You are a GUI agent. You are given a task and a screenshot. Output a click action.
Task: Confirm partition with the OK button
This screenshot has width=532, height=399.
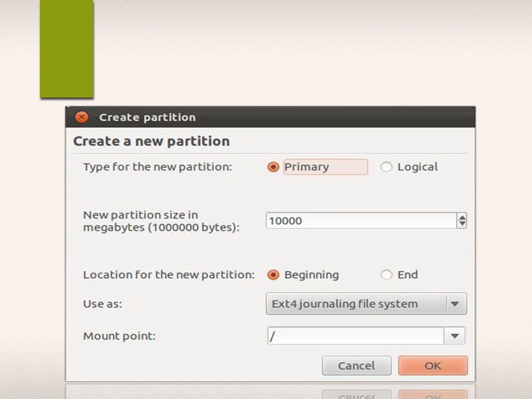click(433, 366)
